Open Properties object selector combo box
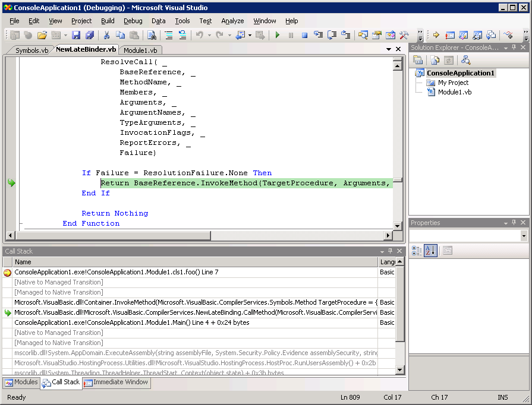Image resolution: width=532 pixels, height=405 pixels. [x=468, y=236]
